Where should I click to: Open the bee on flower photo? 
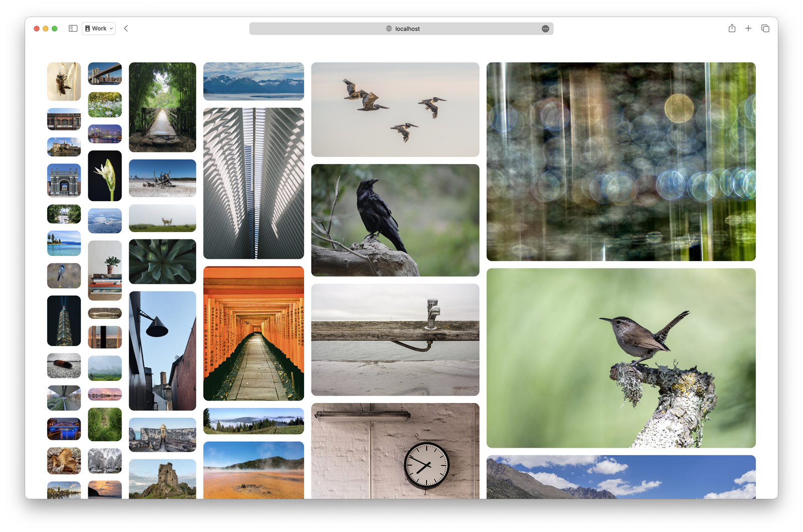tap(64, 81)
